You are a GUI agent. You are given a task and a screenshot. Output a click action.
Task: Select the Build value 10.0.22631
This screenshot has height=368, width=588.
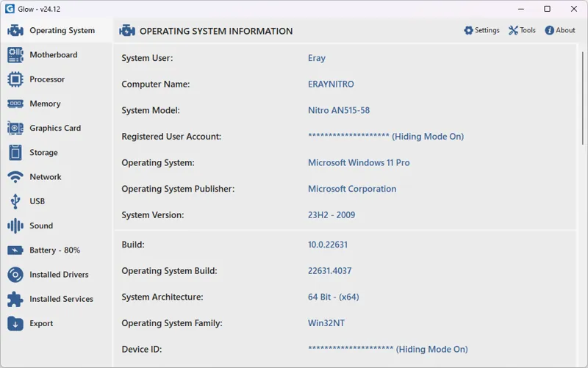[x=328, y=245]
